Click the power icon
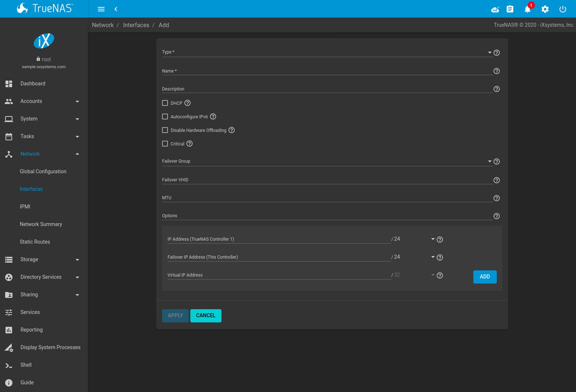The image size is (576, 392). tap(563, 9)
